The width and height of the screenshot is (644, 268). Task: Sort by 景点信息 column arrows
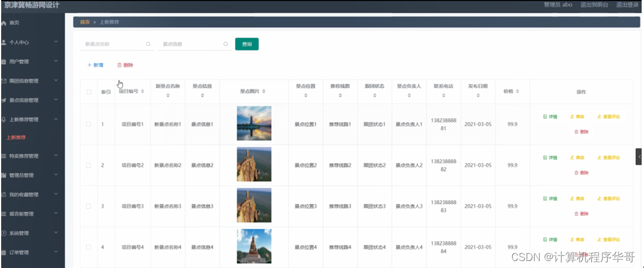click(202, 96)
